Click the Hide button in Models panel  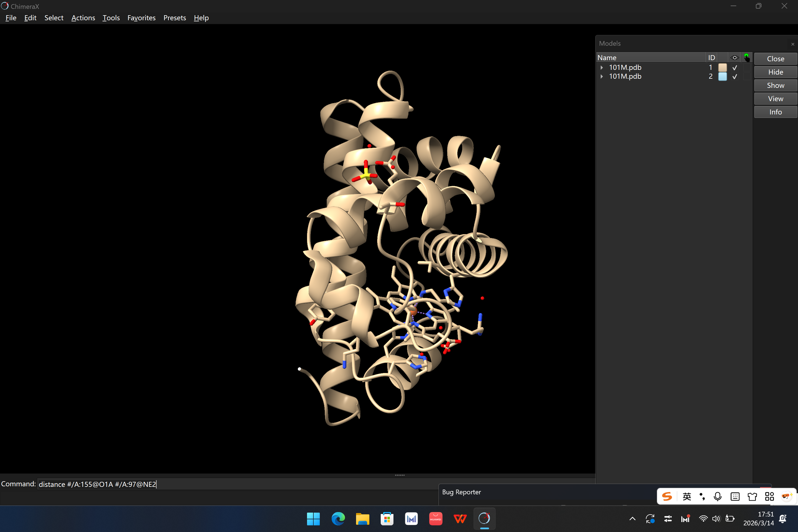pos(775,72)
